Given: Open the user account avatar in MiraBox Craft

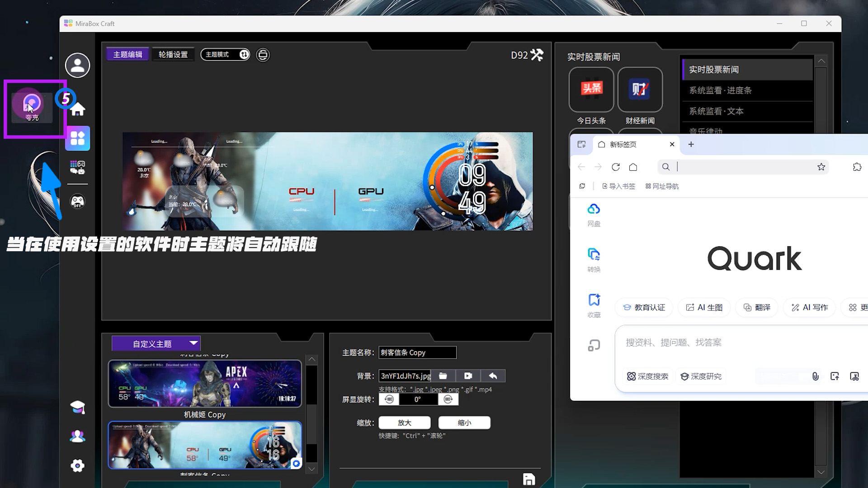Looking at the screenshot, I should (x=77, y=65).
